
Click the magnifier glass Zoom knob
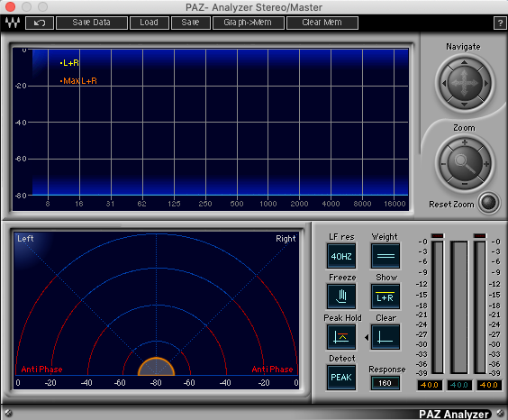(465, 163)
